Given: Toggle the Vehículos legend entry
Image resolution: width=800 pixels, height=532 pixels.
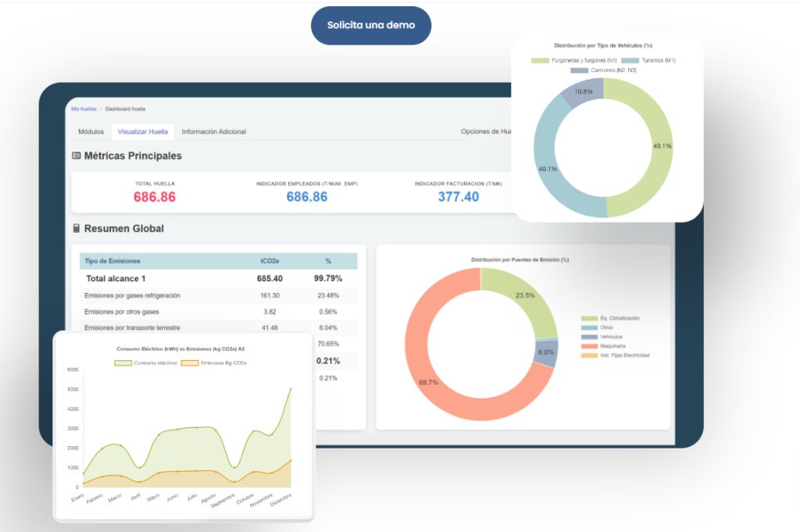Looking at the screenshot, I should click(602, 337).
